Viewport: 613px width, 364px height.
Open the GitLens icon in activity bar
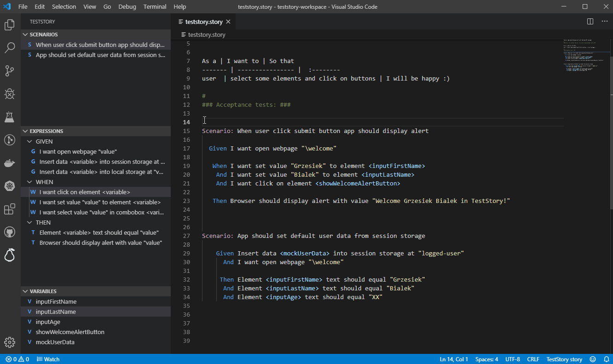point(10,140)
